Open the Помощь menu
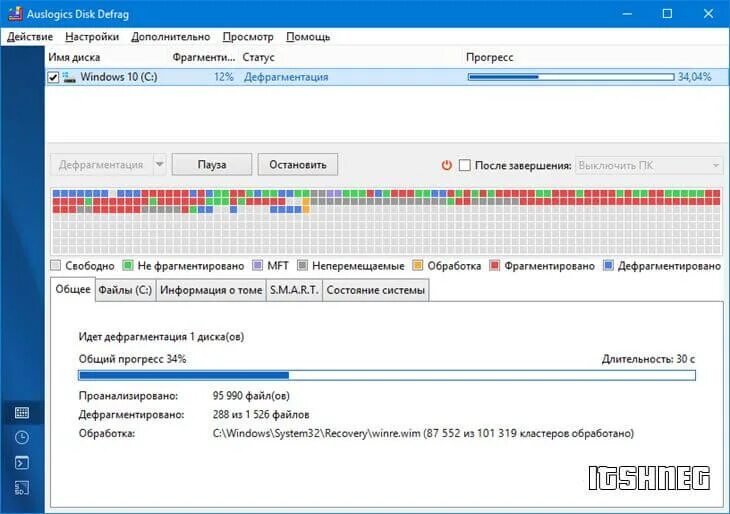Viewport: 730px width, 514px height. pyautogui.click(x=308, y=37)
